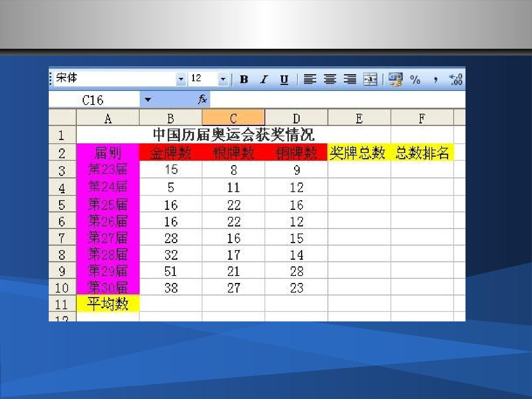Click the Select All corner button

pyautogui.click(x=62, y=118)
